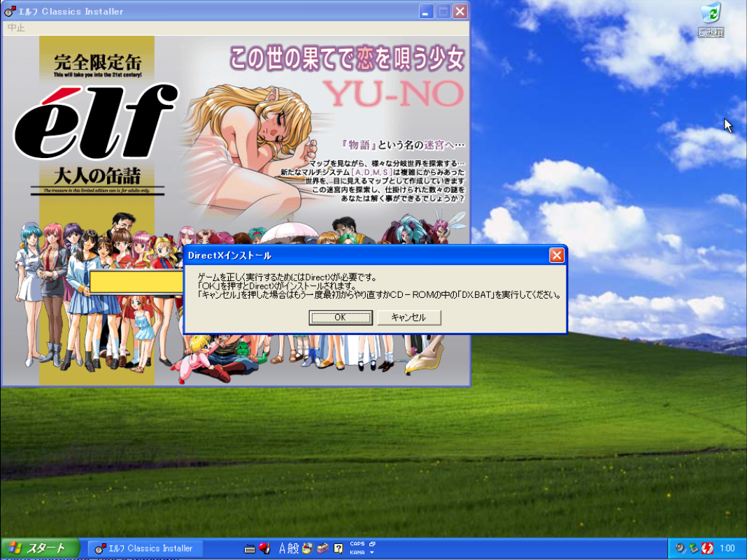Screen dimensions: 747x560
Task: Close the DirectXインストール dialog
Action: pyautogui.click(x=557, y=255)
